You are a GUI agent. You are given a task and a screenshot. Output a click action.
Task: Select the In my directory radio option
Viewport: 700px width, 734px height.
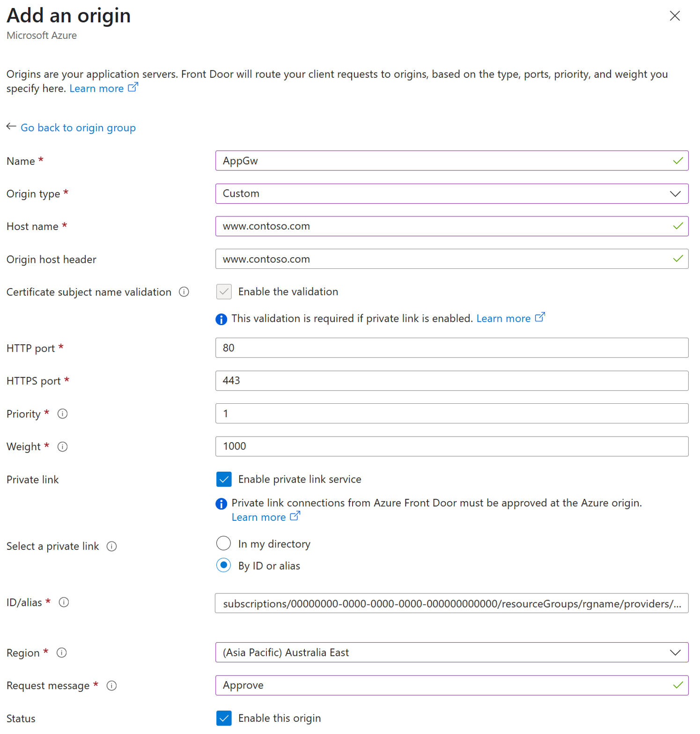[x=224, y=543]
